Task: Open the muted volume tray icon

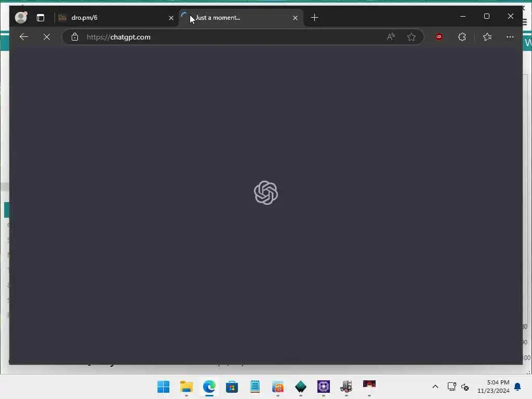Action: (465, 387)
